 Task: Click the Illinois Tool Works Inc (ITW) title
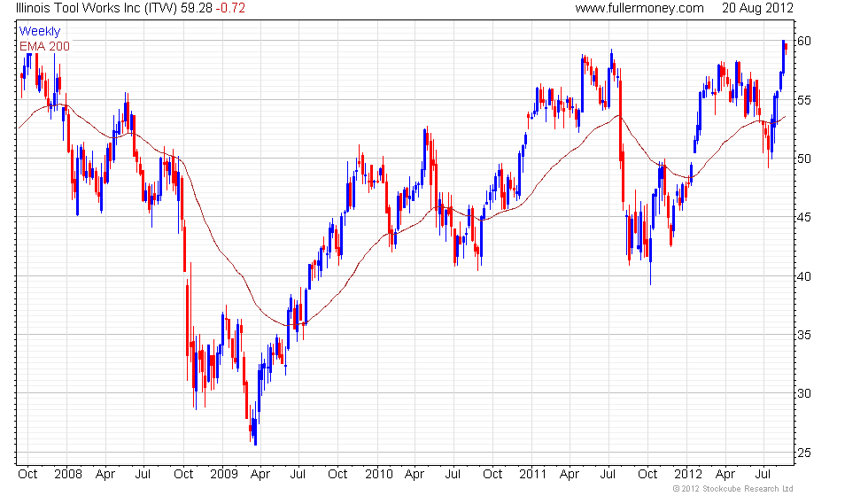click(x=97, y=8)
